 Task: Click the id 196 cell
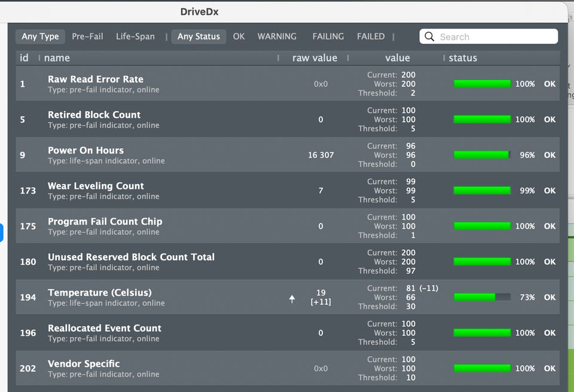(28, 333)
